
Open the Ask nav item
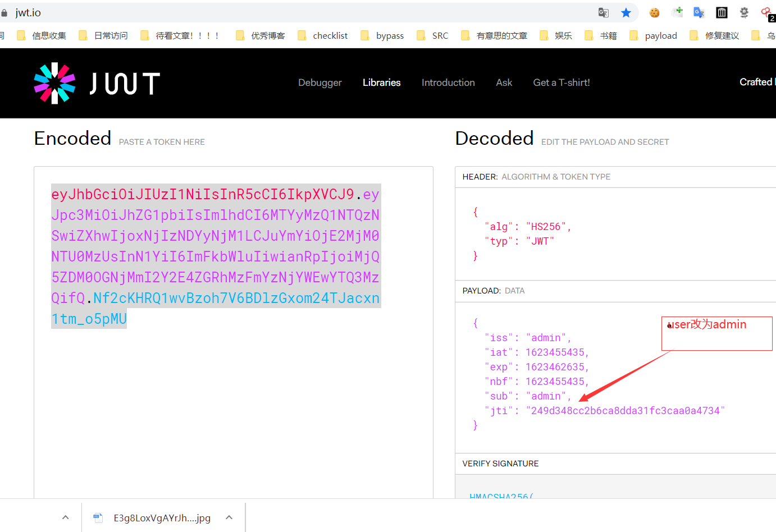click(504, 82)
